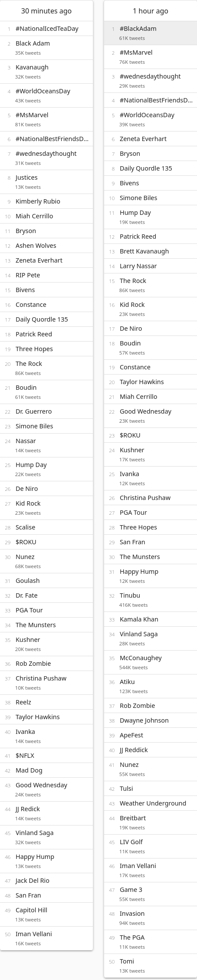The image size is (197, 980).
Task: Open Kimberly Rubio trend
Action: point(46,201)
